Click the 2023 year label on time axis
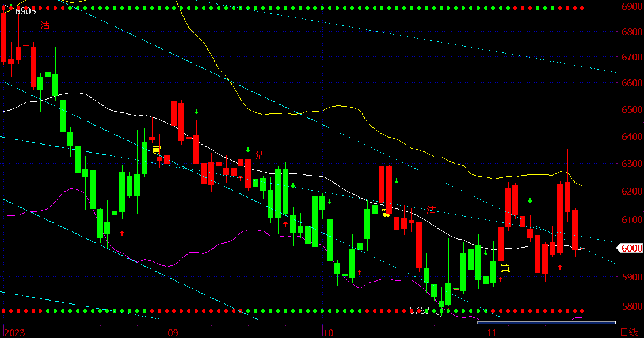 click(x=14, y=333)
